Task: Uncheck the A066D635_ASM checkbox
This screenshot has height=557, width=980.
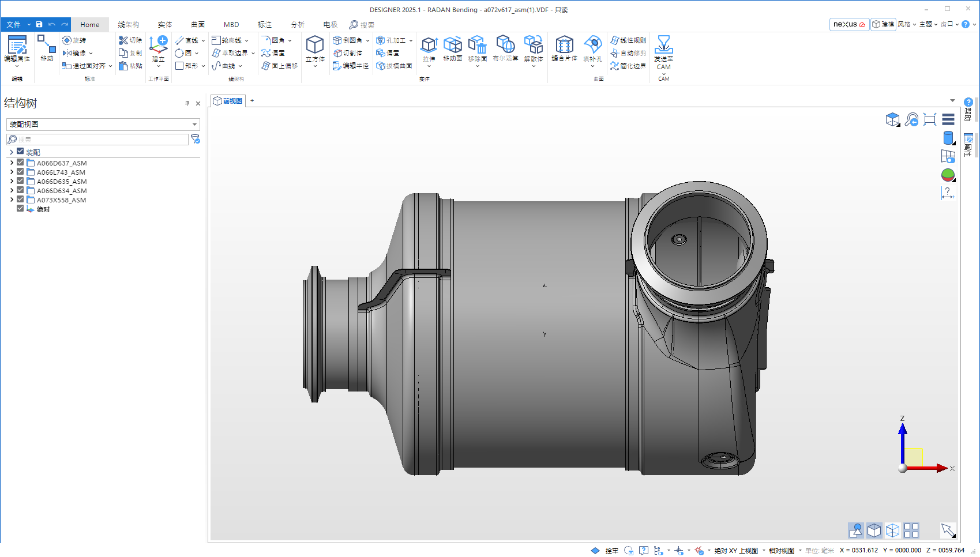Action: [20, 181]
